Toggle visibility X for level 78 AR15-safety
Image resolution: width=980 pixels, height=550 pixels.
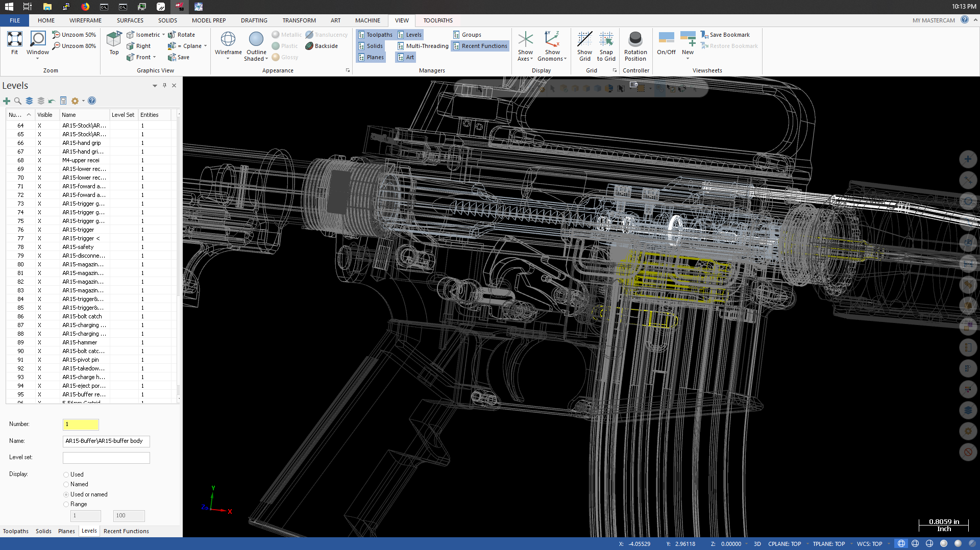(39, 247)
